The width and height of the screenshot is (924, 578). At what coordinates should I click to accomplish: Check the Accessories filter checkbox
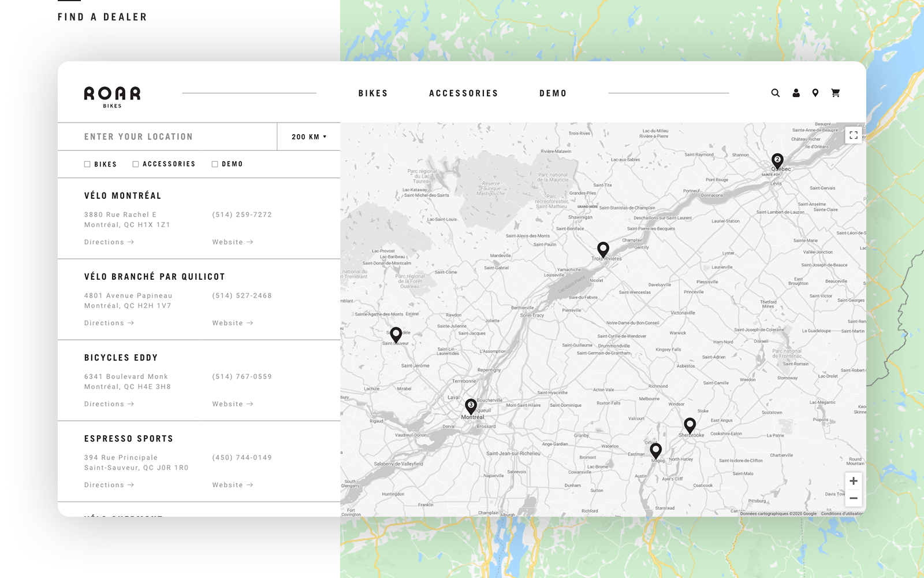click(136, 164)
